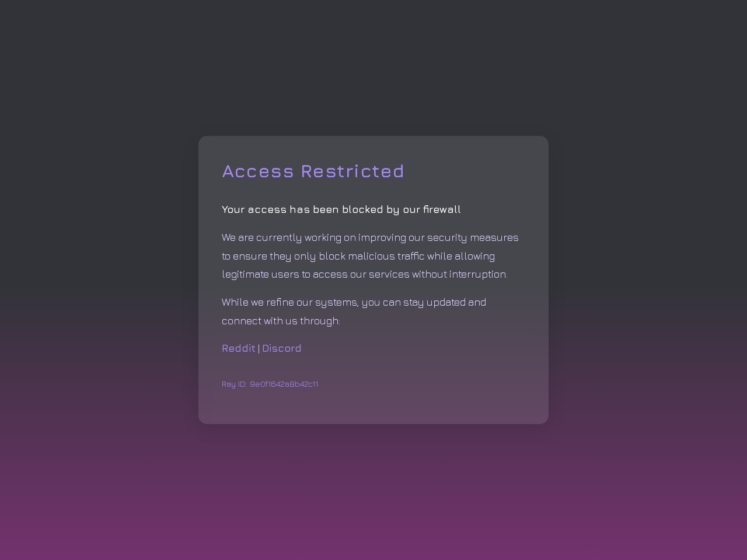Select the Ray ID value 9e0f1642a8b42c11
The width and height of the screenshot is (747, 560).
[284, 384]
